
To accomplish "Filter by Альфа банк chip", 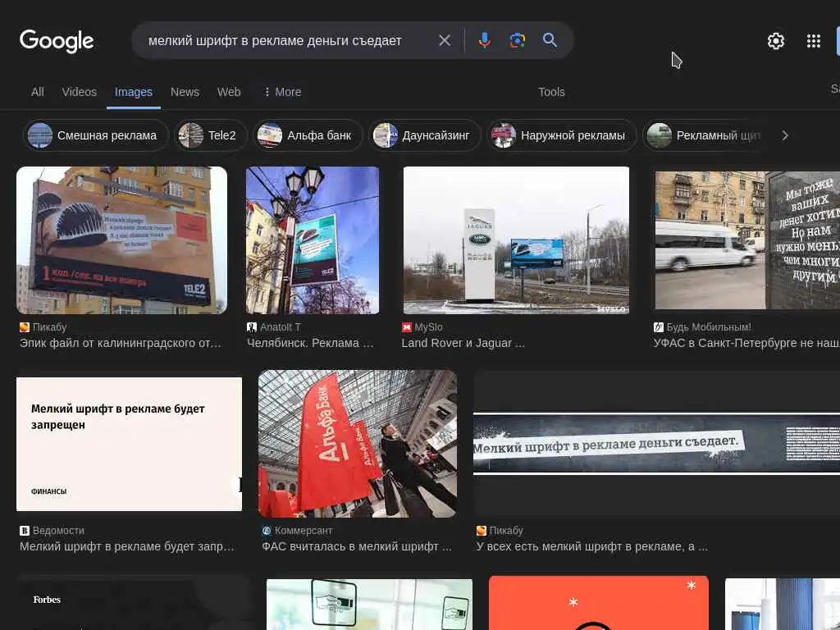I will (308, 135).
